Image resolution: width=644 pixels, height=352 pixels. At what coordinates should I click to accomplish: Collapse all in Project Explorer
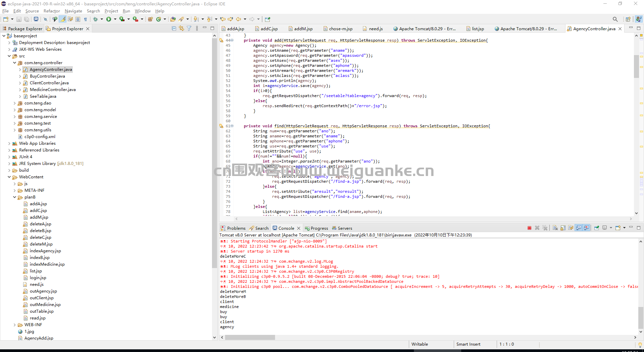click(x=174, y=29)
